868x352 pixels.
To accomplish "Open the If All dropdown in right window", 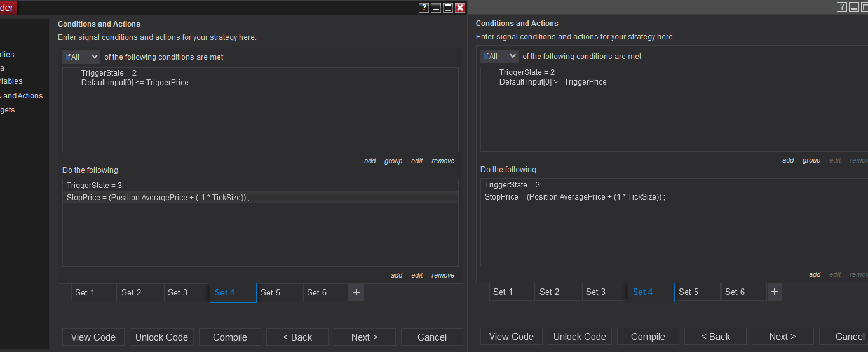I will point(499,56).
